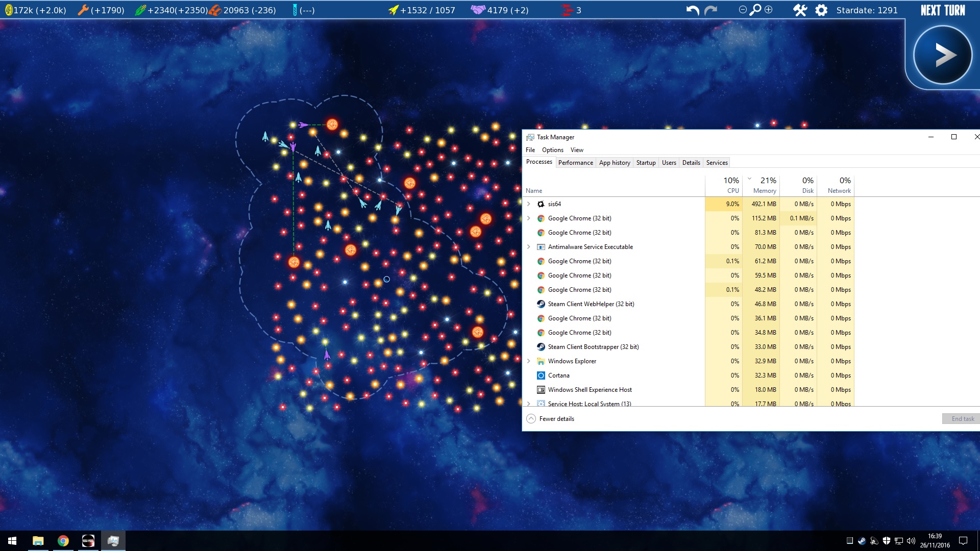
Task: Open the volume speaker tray icon
Action: click(911, 541)
